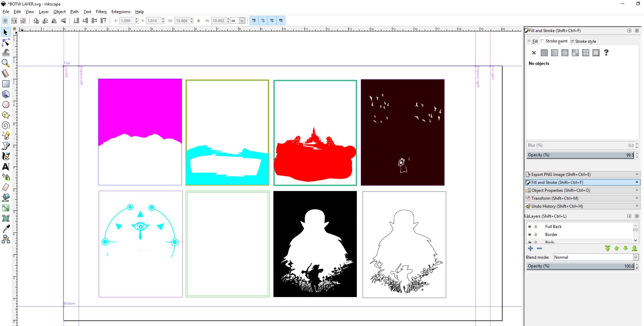Select the Mesh gradient tool
644x326 pixels.
coord(6,218)
